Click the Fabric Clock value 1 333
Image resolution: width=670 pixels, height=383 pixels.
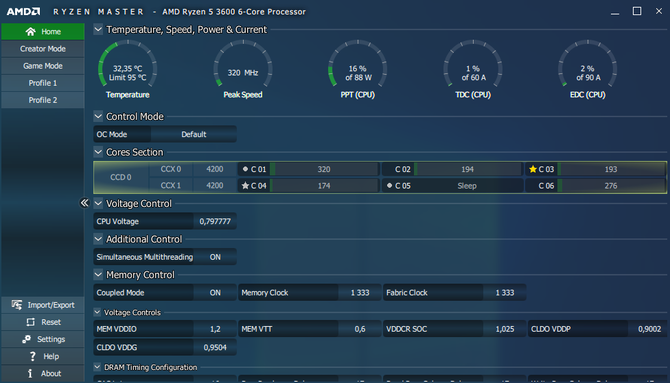click(505, 293)
